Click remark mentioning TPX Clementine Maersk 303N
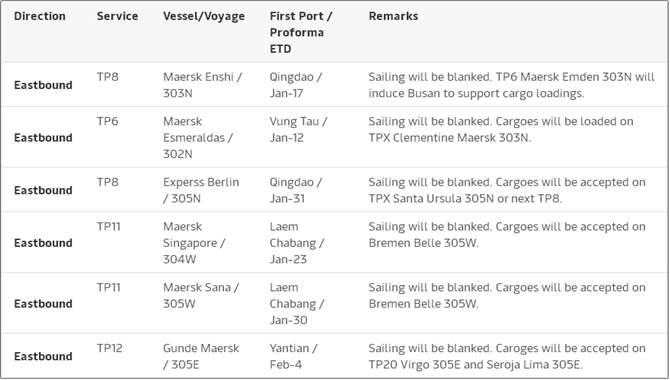 (501, 130)
